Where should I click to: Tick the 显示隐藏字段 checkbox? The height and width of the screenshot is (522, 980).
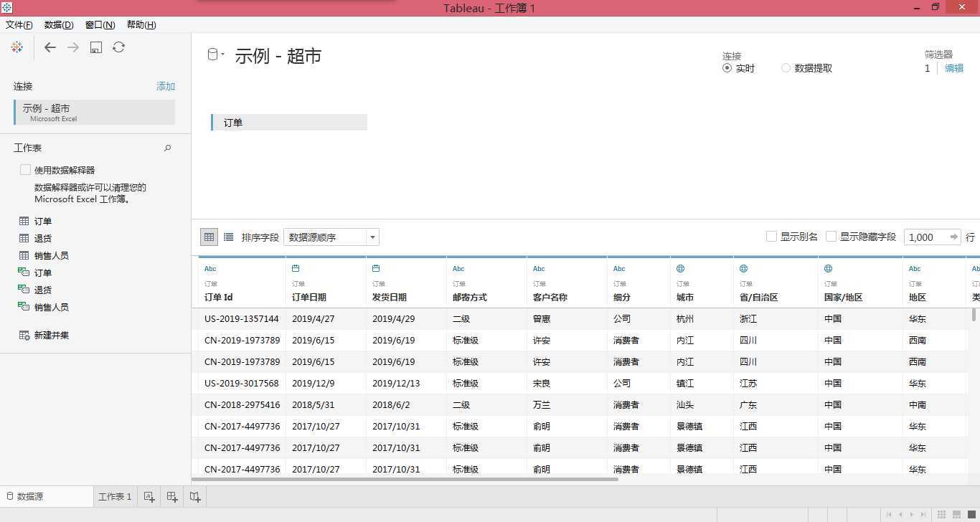click(x=831, y=236)
